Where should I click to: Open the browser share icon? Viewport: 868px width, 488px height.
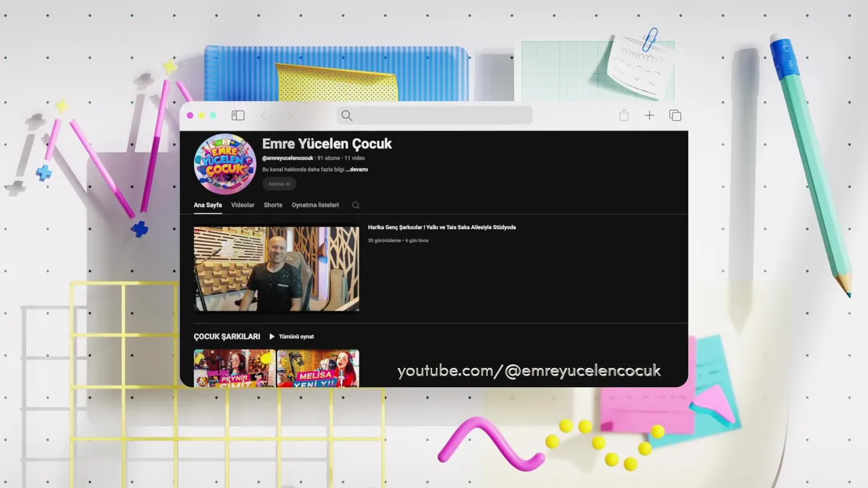pos(624,115)
